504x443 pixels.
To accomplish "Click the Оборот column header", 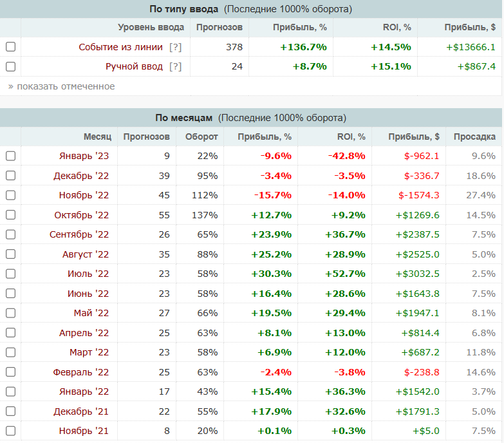I will (x=201, y=137).
